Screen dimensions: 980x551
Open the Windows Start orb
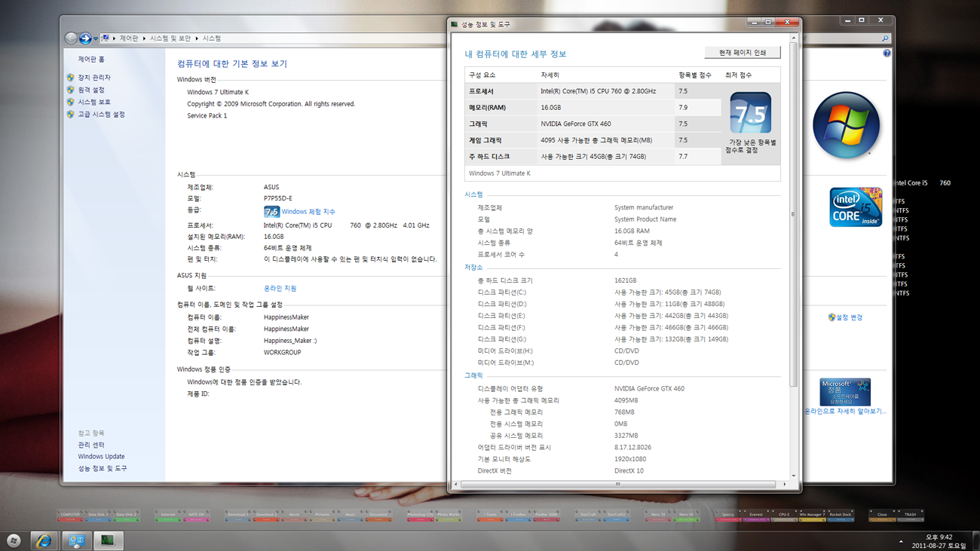(x=14, y=540)
